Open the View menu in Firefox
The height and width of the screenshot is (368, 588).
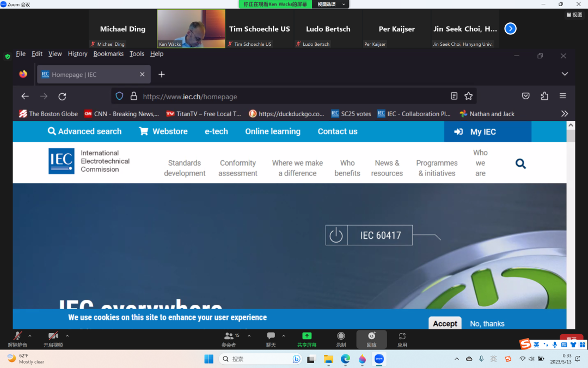pyautogui.click(x=55, y=53)
